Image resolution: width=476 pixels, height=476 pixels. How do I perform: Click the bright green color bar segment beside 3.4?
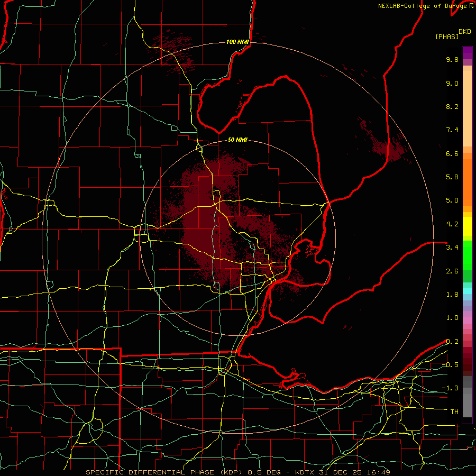click(x=467, y=255)
